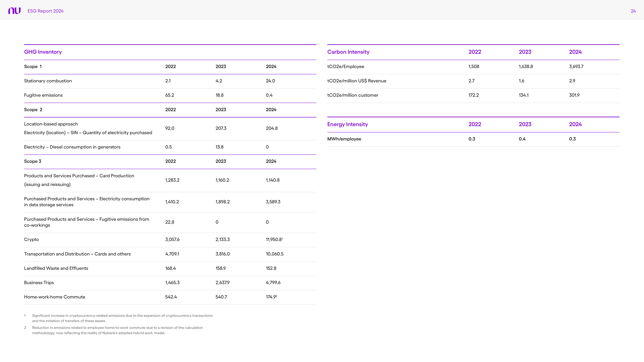Click Scope 3 row 2024 column header
644x362 pixels.
tap(271, 161)
